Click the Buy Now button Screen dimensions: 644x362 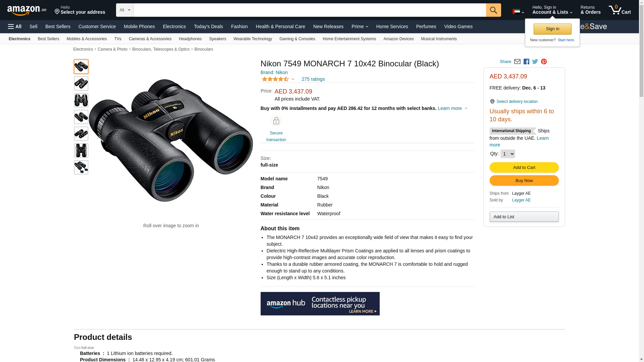coord(524,181)
